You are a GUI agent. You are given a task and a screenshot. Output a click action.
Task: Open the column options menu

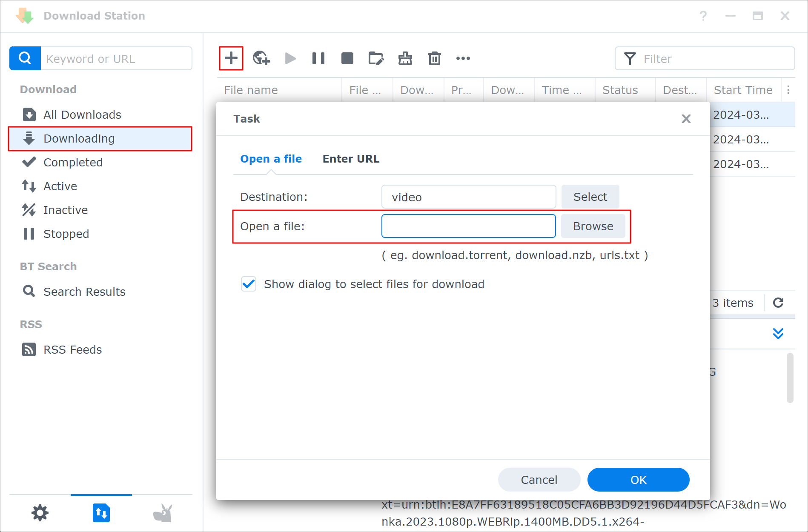coord(789,90)
